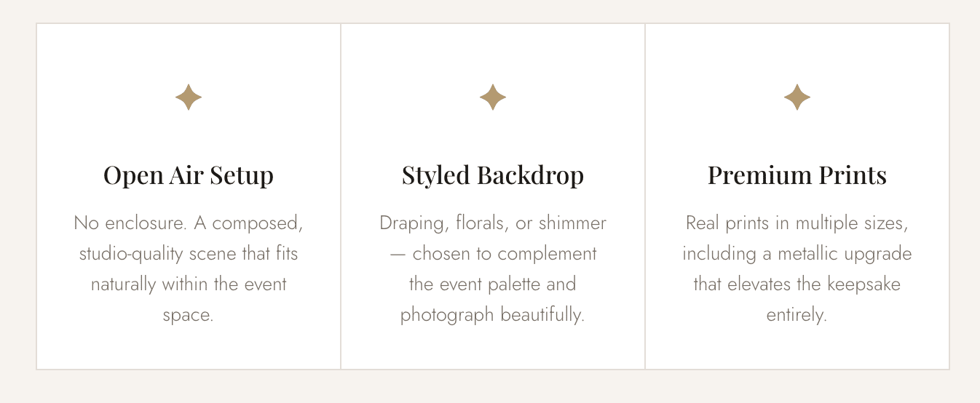Click the divider between Open Air Setup and Styled Backdrop
980x403 pixels.
341,196
